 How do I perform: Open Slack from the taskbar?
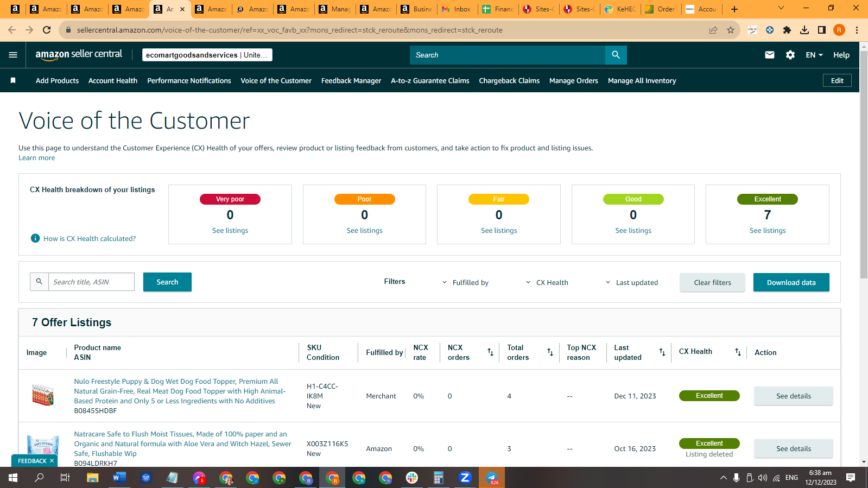[x=412, y=478]
